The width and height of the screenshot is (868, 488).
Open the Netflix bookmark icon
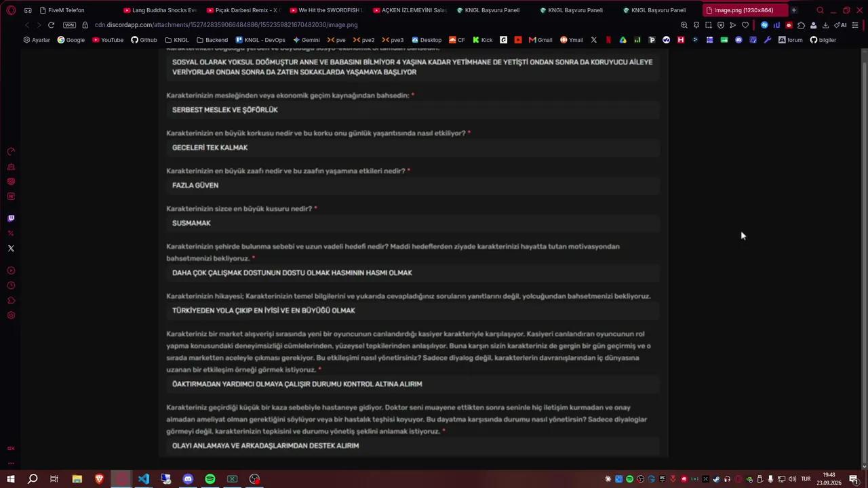(x=608, y=40)
